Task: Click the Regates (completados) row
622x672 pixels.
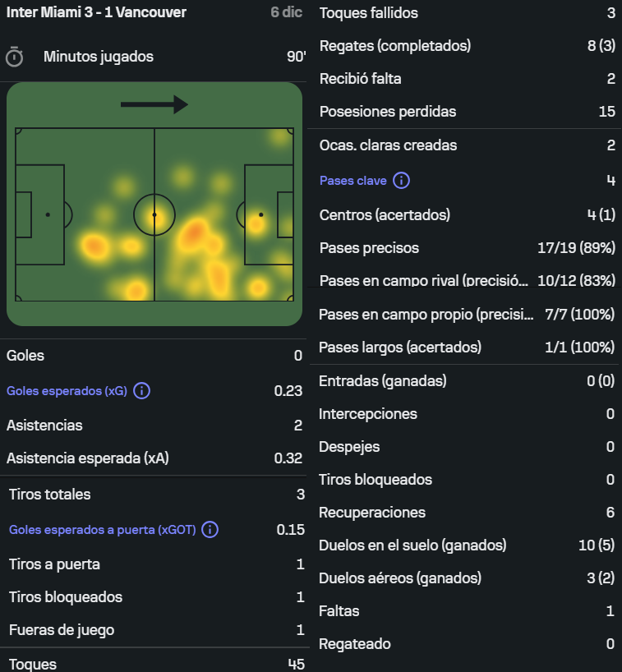Action: point(466,46)
